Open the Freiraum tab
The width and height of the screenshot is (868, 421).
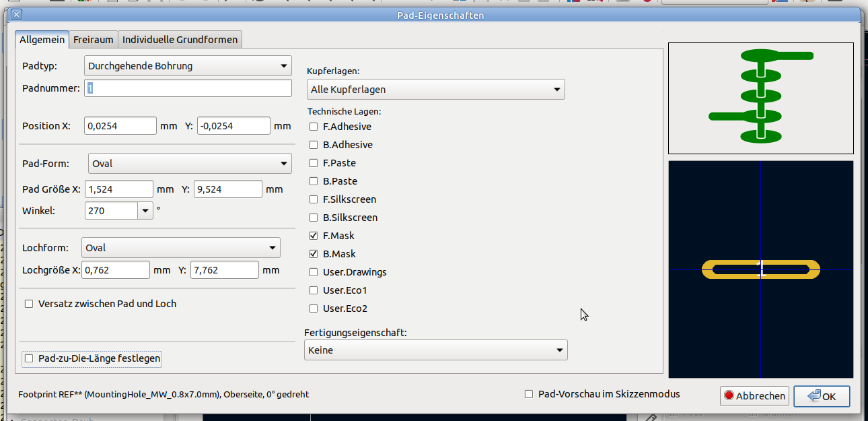[93, 40]
